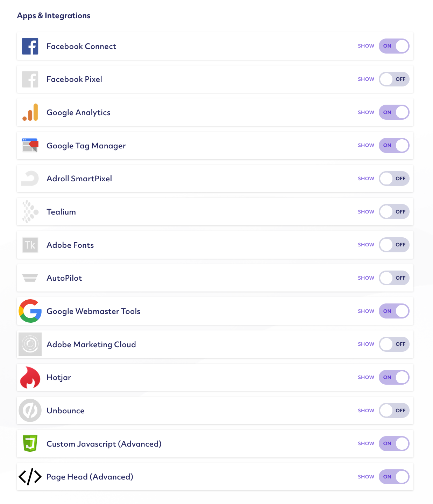Click the Hotjar flame icon
Viewport: 433px width, 504px height.
[x=30, y=377]
